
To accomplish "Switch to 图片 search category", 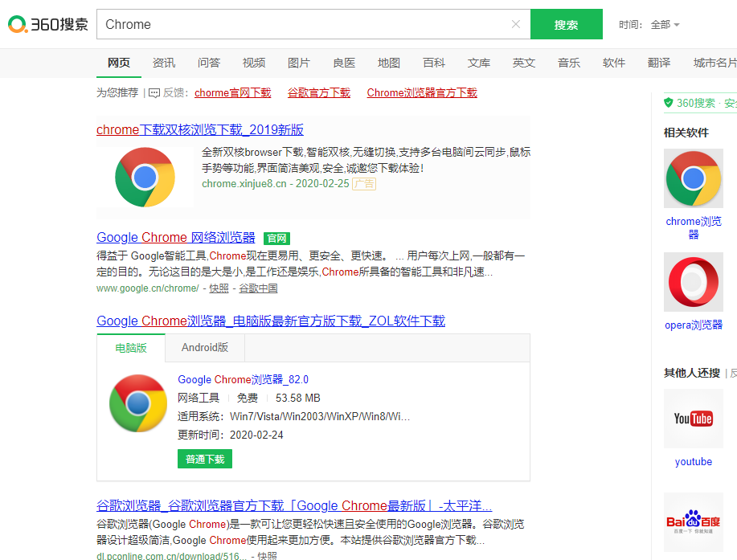I will 299,63.
